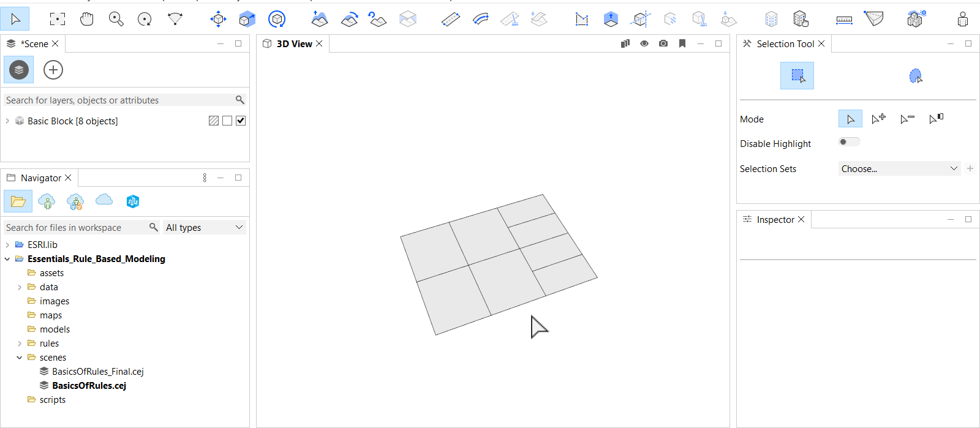Select the Navigator tab
Image resolution: width=980 pixels, height=428 pixels.
40,178
